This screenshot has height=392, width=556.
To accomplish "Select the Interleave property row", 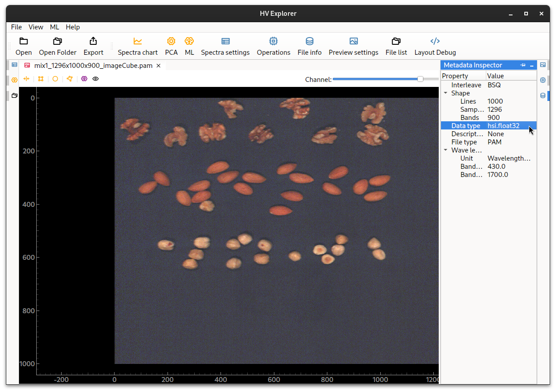I will pos(489,85).
